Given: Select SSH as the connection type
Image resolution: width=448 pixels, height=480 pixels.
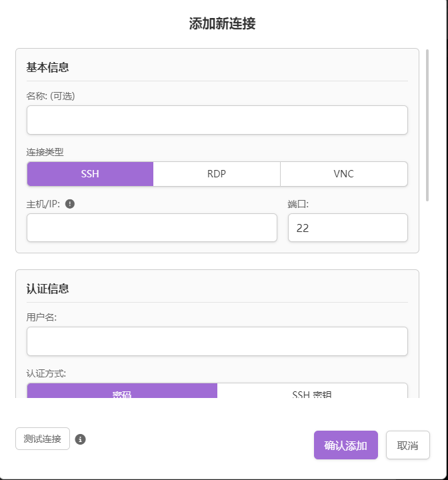Looking at the screenshot, I should coord(90,174).
